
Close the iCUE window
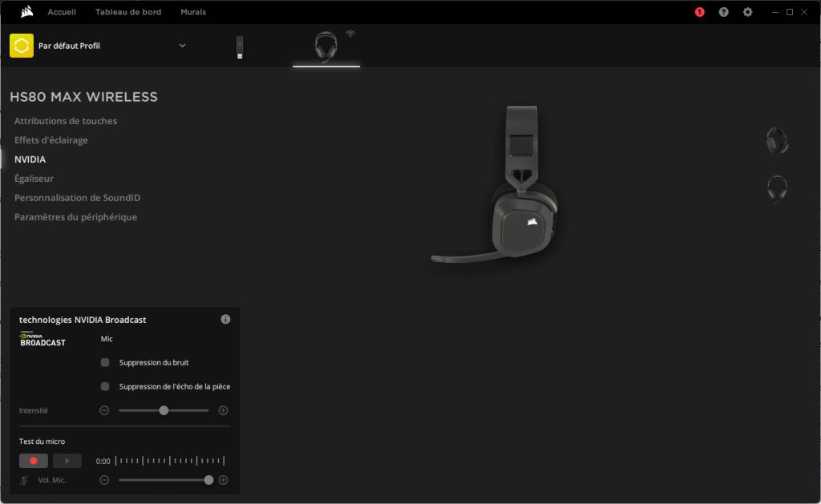(804, 12)
